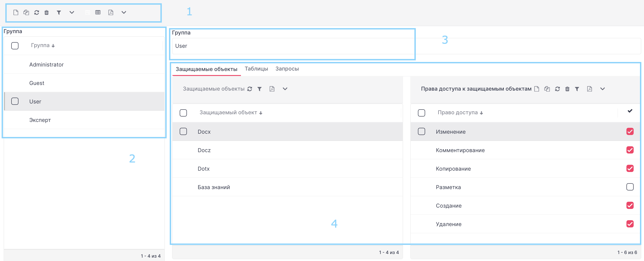Export to PDF from main toolbar
Viewport: 644px width, 261px height.
(111, 13)
